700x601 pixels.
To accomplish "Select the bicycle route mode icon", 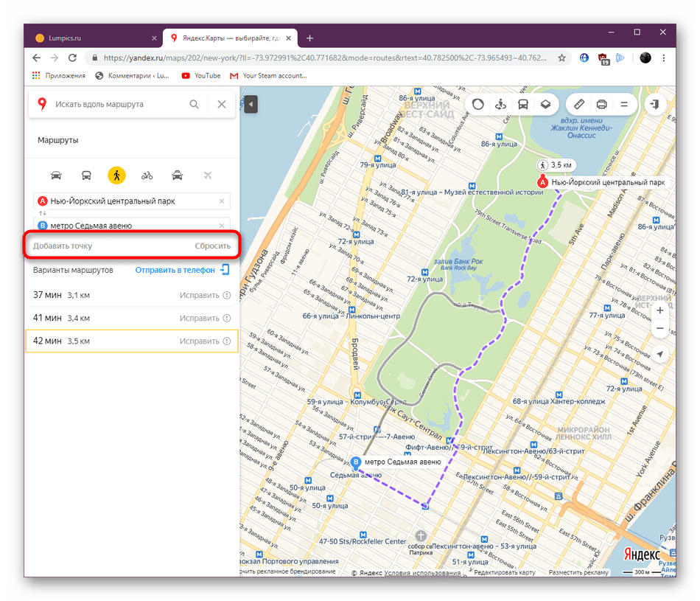I will 147,176.
